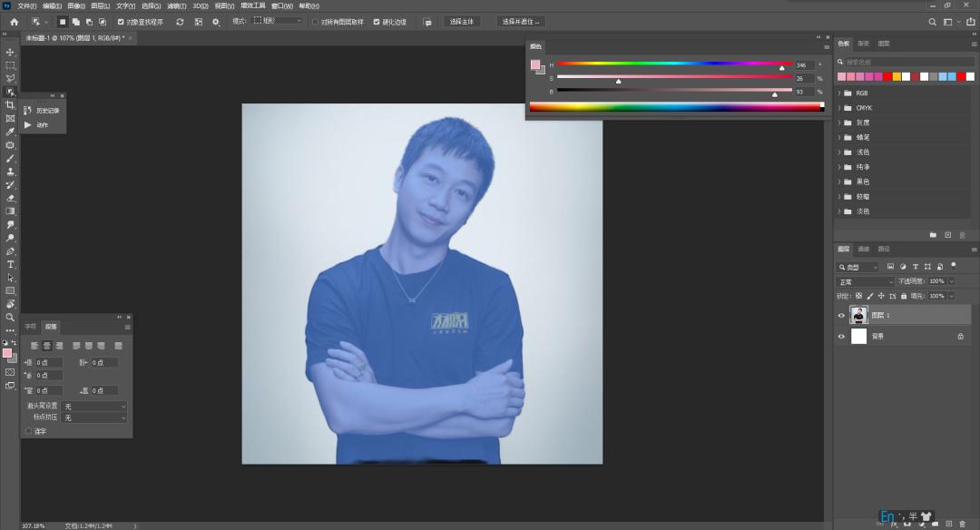This screenshot has width=980, height=530.
Task: Hide the 背景 layer
Action: point(841,336)
